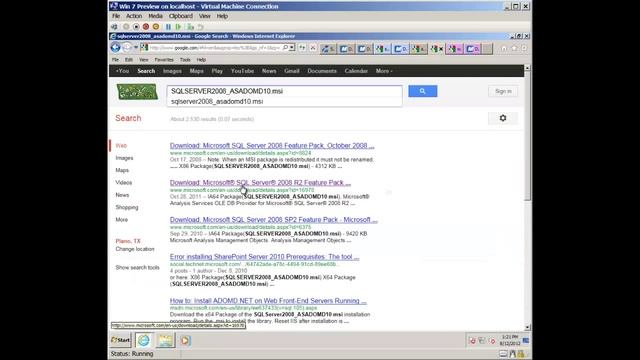The image size is (640, 360).
Task: Switch to the first browser tab
Action: (x=328, y=49)
